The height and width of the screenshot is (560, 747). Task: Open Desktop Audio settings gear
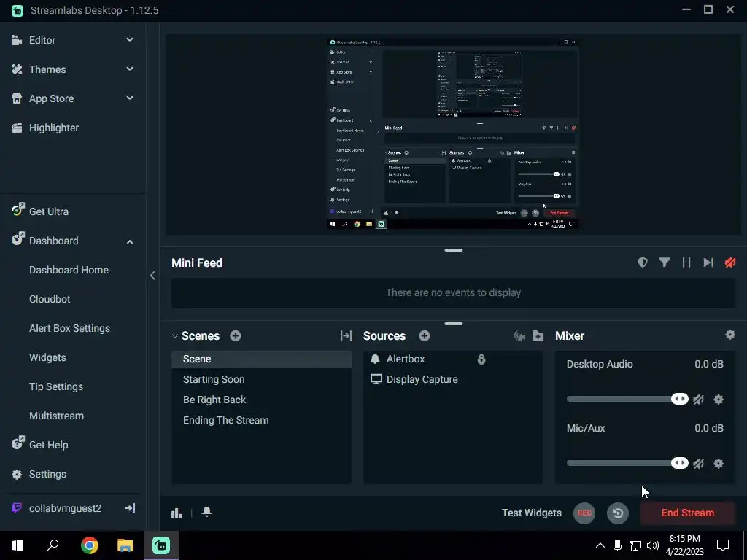(x=719, y=400)
